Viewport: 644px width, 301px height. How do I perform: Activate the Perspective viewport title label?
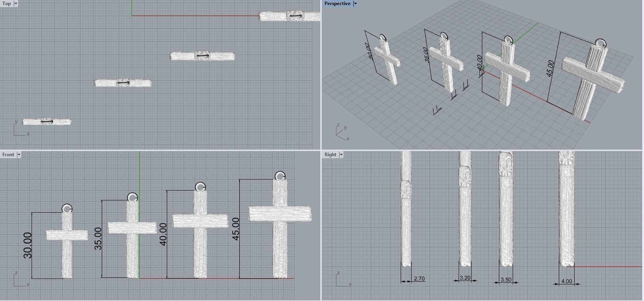pos(337,4)
